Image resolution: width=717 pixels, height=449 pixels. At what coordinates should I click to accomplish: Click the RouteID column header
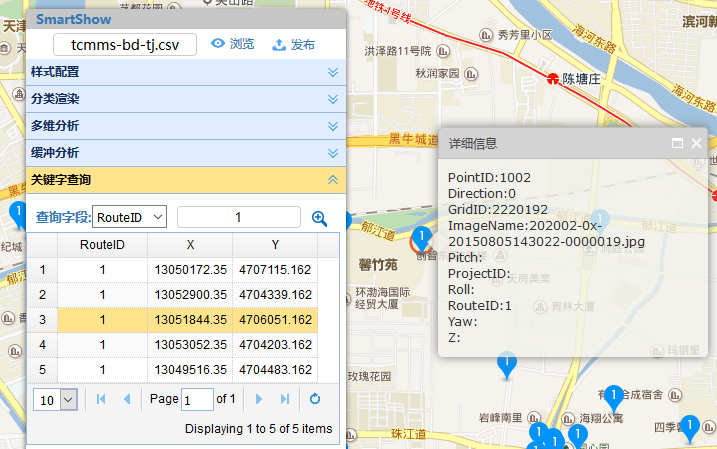coord(102,245)
